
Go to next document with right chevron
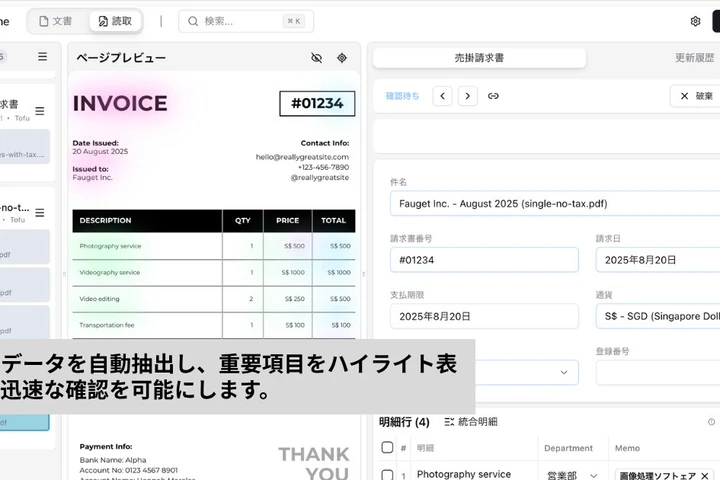tap(467, 96)
